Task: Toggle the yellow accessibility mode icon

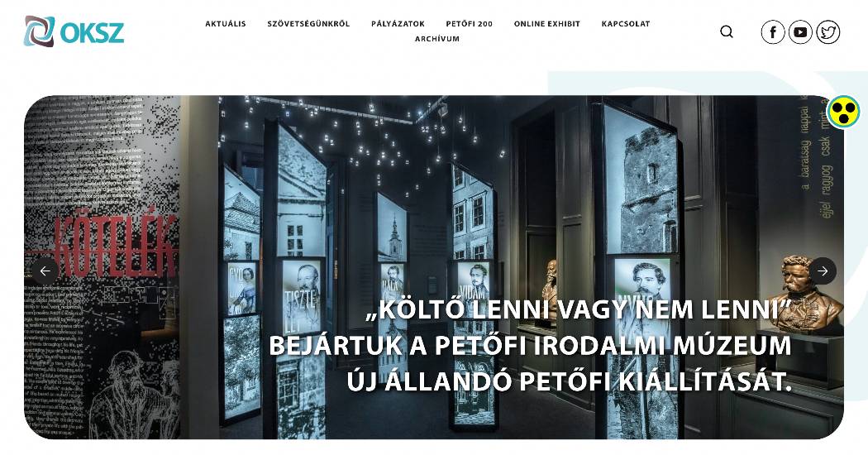Action: [842, 112]
